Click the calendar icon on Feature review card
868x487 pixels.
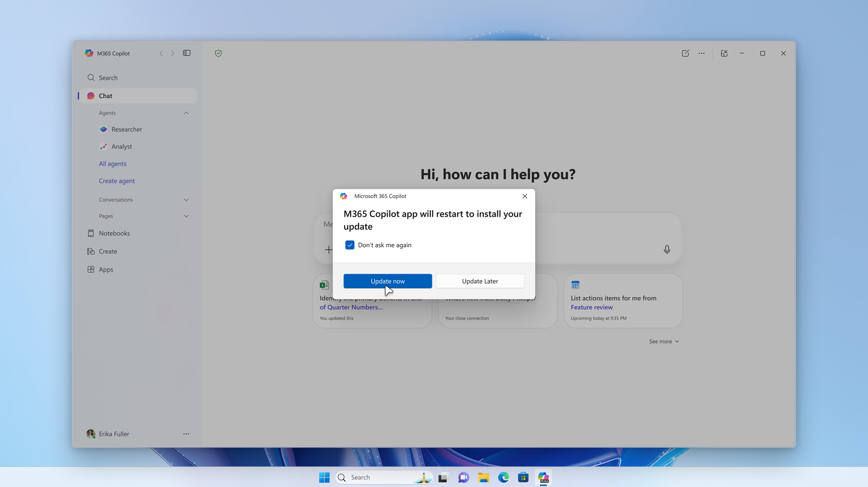575,285
